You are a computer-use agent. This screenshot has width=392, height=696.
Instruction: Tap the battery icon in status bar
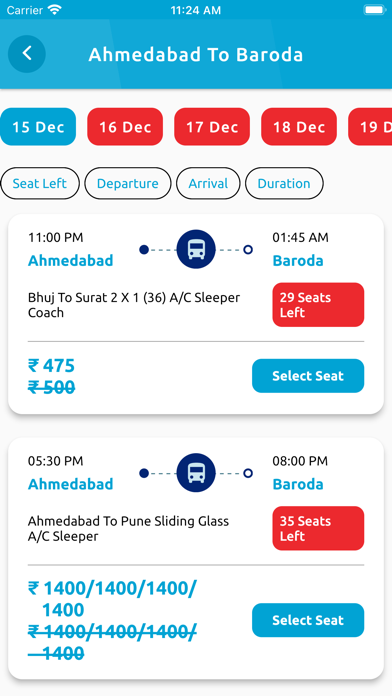tap(374, 10)
